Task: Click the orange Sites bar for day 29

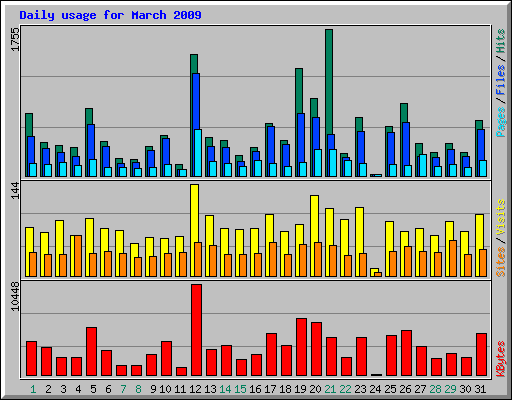Action: coord(453,258)
